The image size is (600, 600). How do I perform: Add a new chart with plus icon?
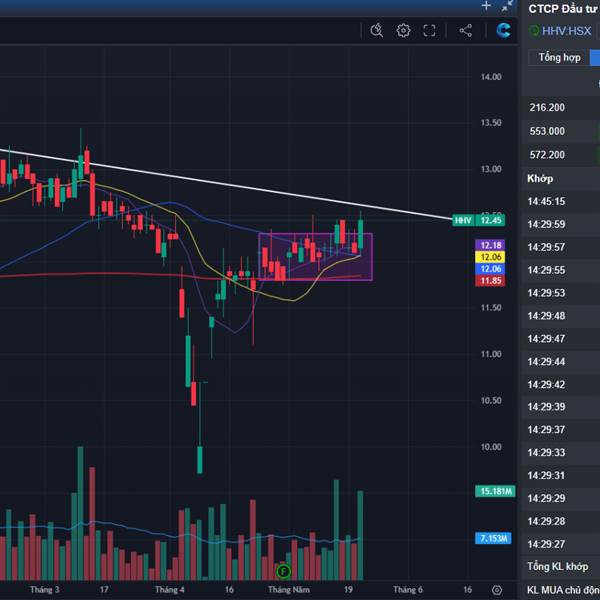pos(486,6)
